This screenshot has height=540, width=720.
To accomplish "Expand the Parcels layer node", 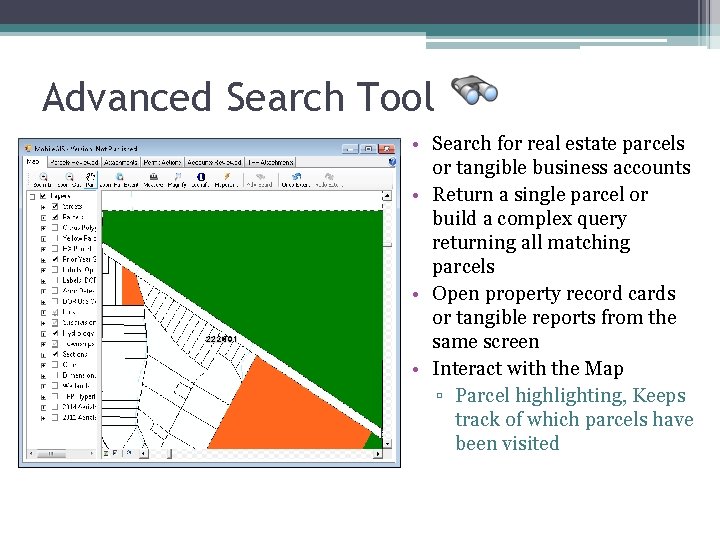I will pyautogui.click(x=43, y=218).
